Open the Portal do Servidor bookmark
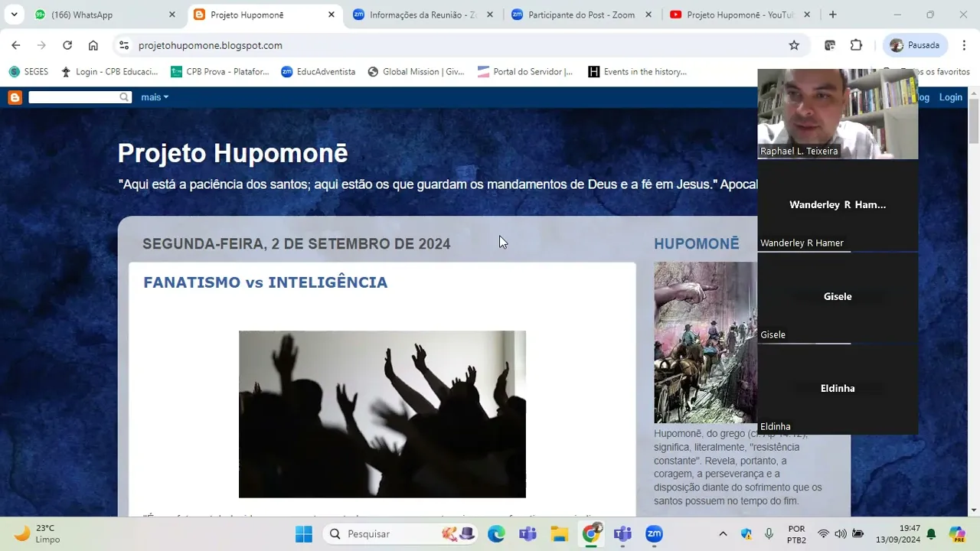The width and height of the screenshot is (980, 551). 525,72
